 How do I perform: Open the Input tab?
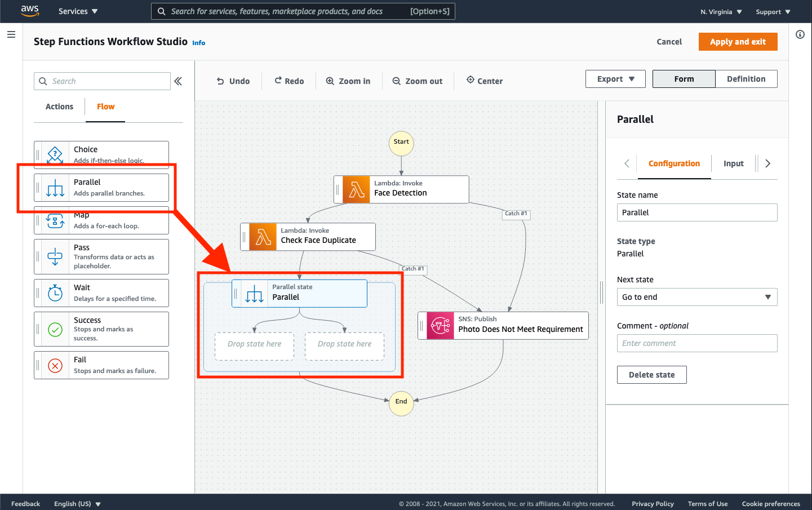pyautogui.click(x=734, y=163)
